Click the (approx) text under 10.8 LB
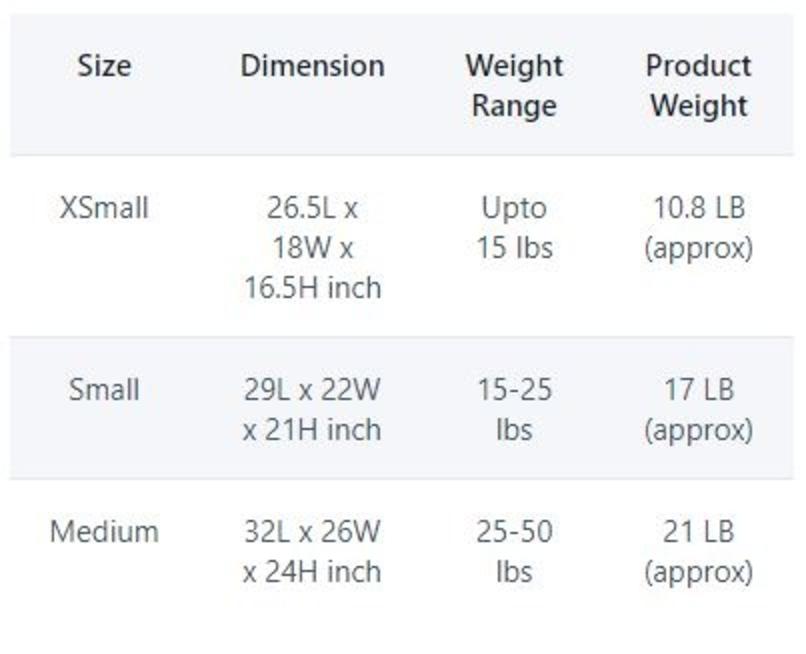 point(698,248)
